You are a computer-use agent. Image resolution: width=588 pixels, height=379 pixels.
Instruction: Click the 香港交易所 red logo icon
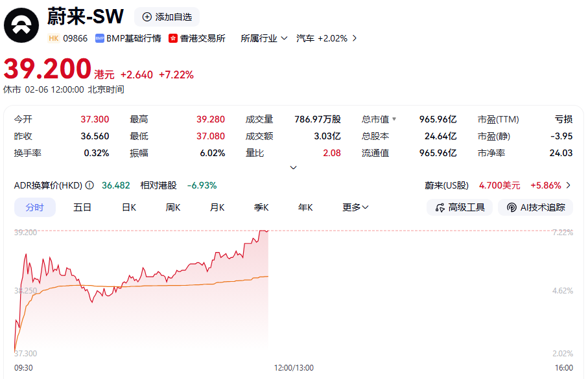click(x=173, y=38)
